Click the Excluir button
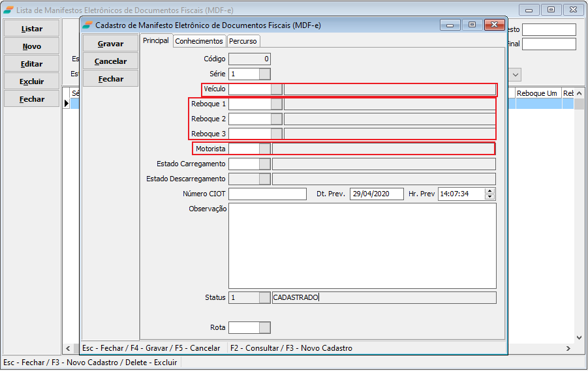This screenshot has width=588, height=371. pyautogui.click(x=31, y=82)
